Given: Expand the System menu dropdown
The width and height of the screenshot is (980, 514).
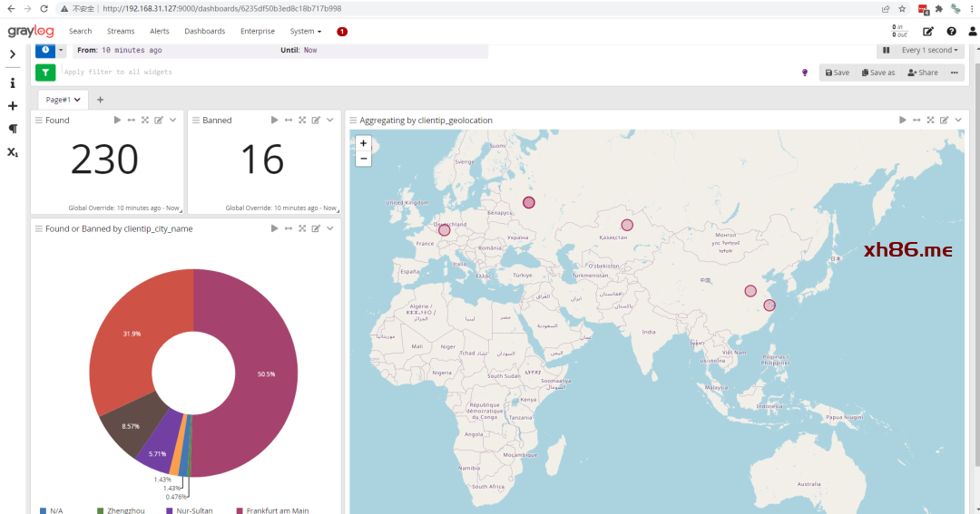Looking at the screenshot, I should point(306,31).
